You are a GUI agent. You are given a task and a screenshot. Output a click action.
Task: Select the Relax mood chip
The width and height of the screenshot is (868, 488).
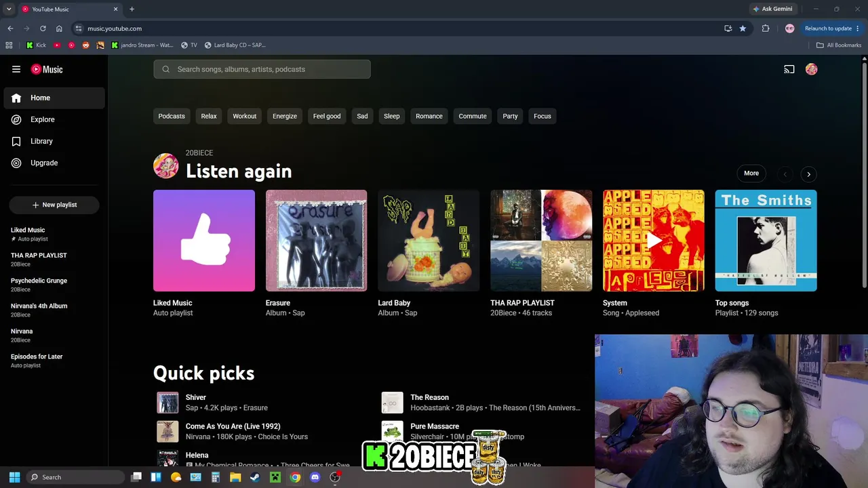click(209, 116)
